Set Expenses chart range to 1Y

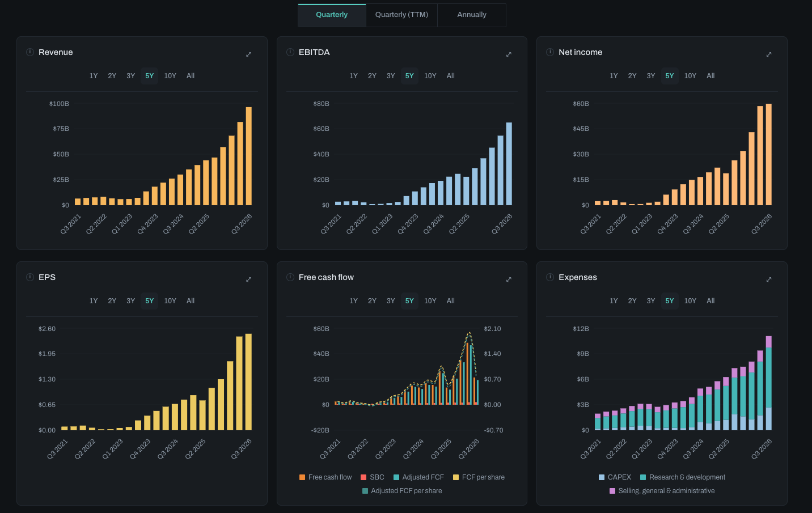[x=614, y=301]
